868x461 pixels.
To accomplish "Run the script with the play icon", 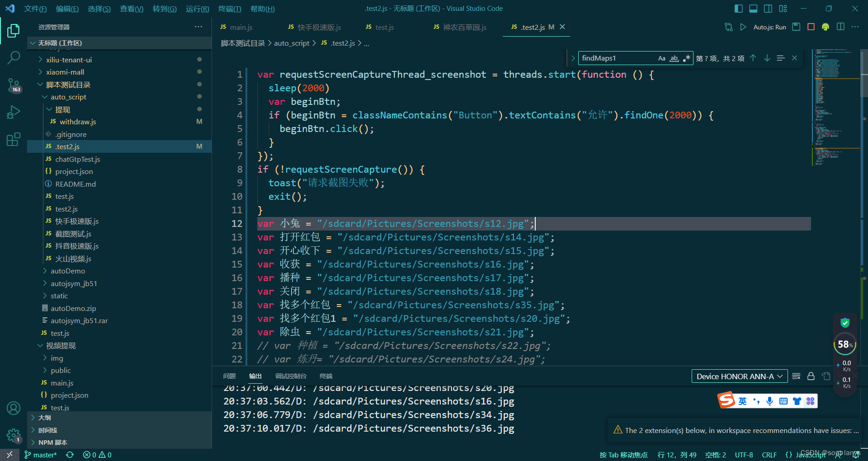I will 743,27.
